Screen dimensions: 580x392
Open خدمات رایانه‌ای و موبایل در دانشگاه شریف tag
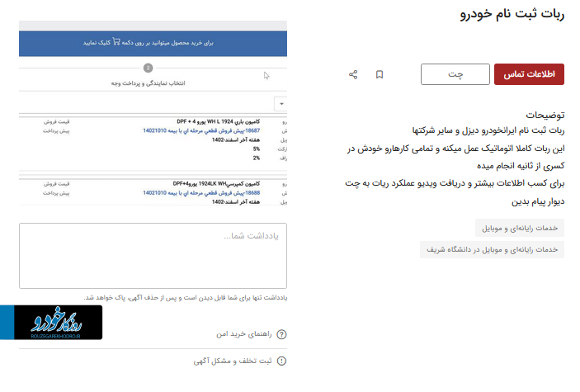click(x=492, y=249)
